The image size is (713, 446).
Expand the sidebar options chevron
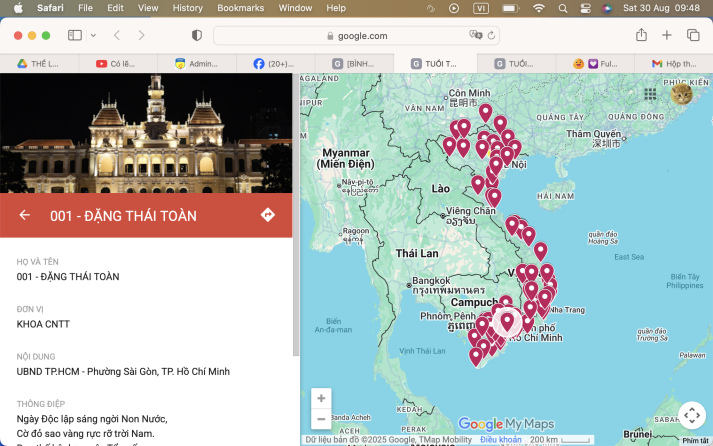93,35
